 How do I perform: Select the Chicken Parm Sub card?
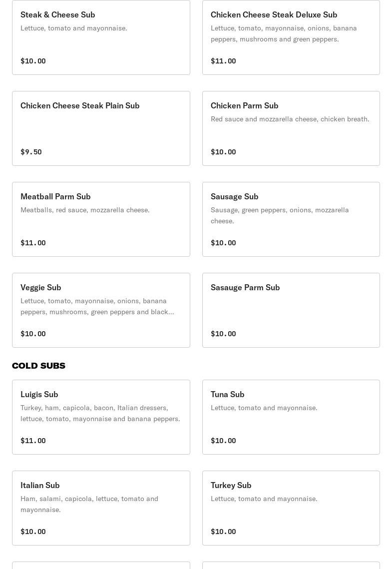pyautogui.click(x=291, y=128)
